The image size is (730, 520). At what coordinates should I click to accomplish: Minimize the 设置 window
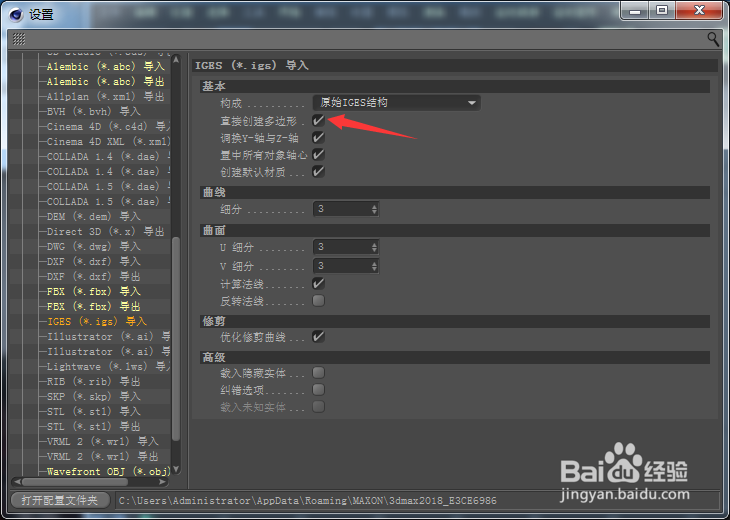(635, 10)
